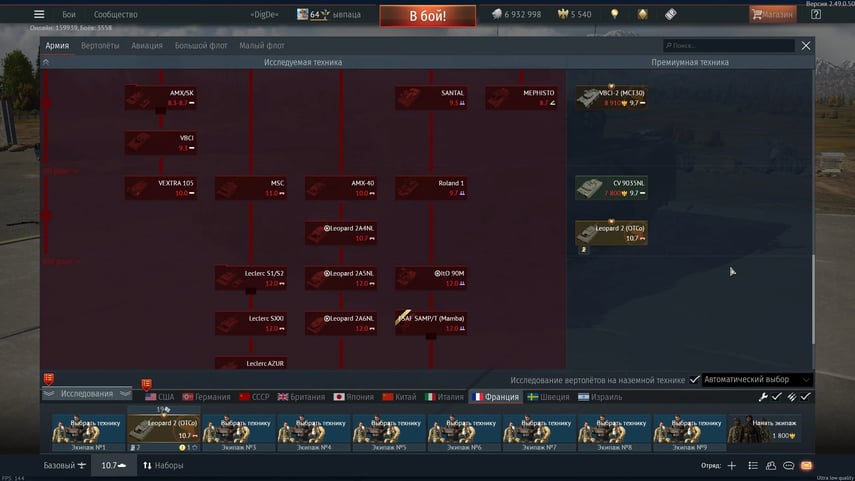Click the wrench repair icon
Viewport: 855px width, 481px height.
763,397
